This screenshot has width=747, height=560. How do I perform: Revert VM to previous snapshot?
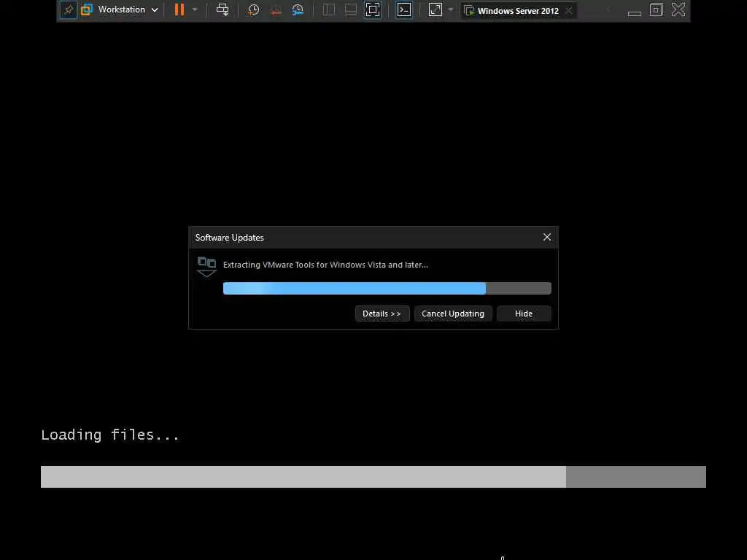276,10
